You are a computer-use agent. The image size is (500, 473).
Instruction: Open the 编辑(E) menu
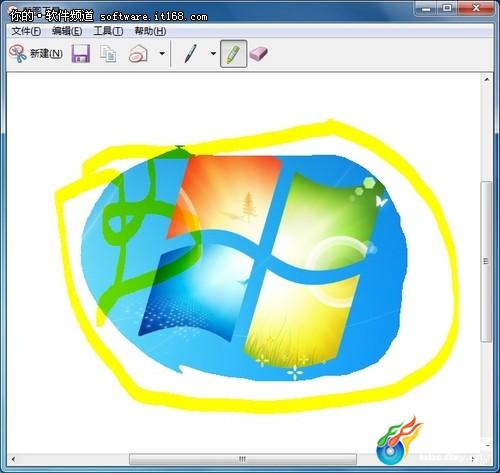pyautogui.click(x=67, y=31)
